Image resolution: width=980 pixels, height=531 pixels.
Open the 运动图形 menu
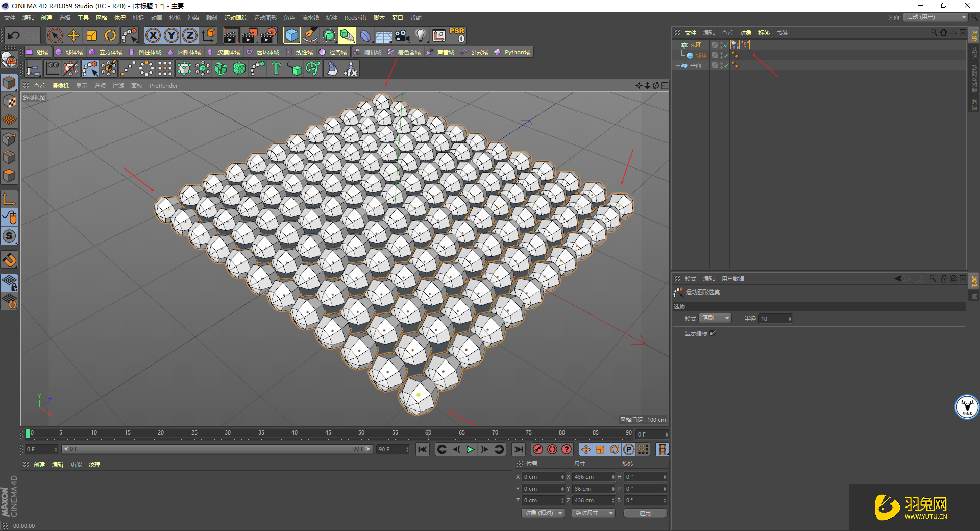[x=265, y=18]
